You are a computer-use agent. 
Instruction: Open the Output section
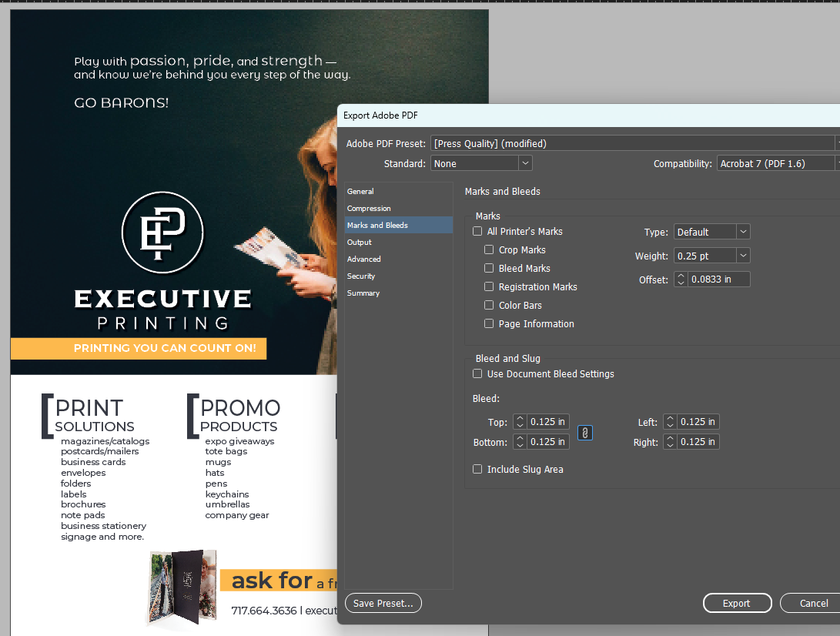tap(399, 243)
